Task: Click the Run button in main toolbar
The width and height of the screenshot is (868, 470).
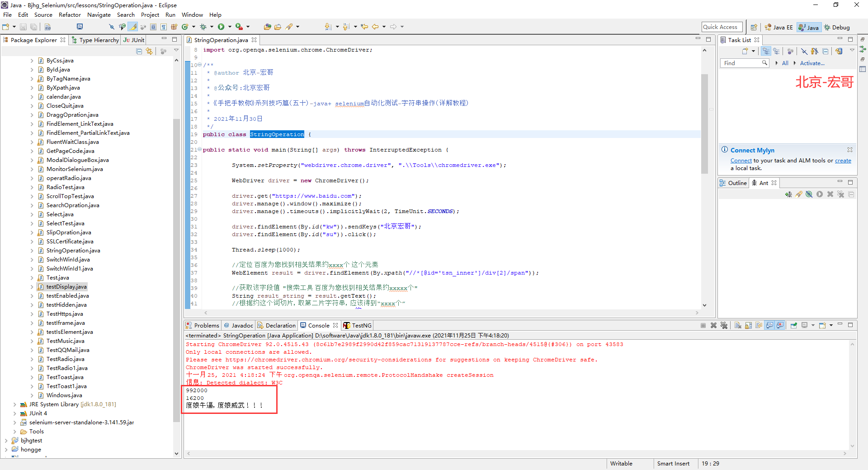Action: point(221,27)
